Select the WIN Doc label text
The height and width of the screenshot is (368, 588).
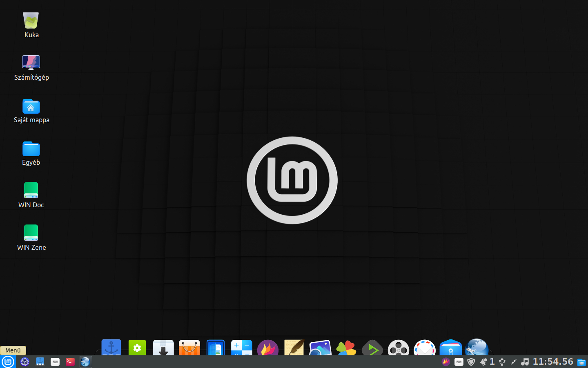[x=31, y=205]
